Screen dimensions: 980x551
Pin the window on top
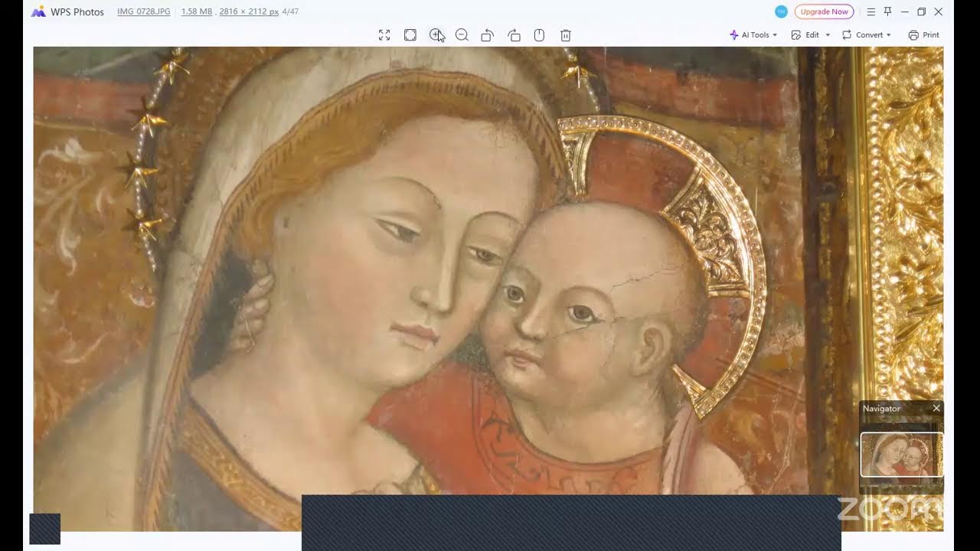pyautogui.click(x=888, y=11)
